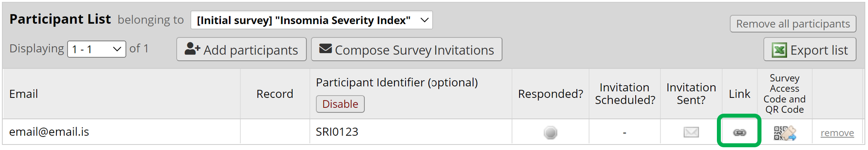Screen dimensions: 868x150
Task: Disable the Participant Identifier column
Action: pos(340,104)
